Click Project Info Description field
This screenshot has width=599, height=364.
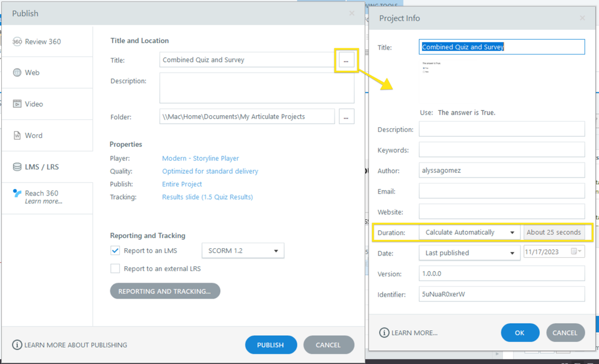pos(502,129)
